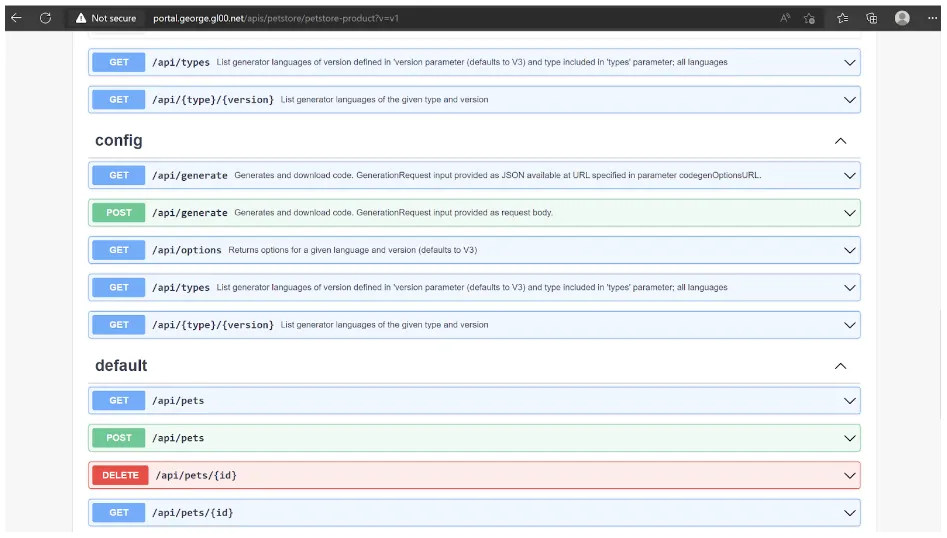Expand GET /api/pets row chevron

point(849,401)
